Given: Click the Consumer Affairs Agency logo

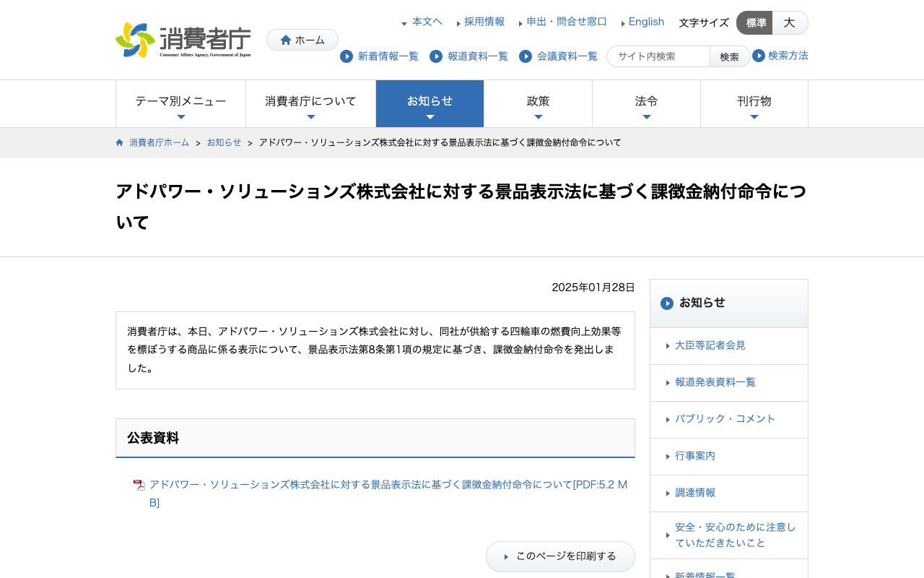Looking at the screenshot, I should [x=183, y=40].
